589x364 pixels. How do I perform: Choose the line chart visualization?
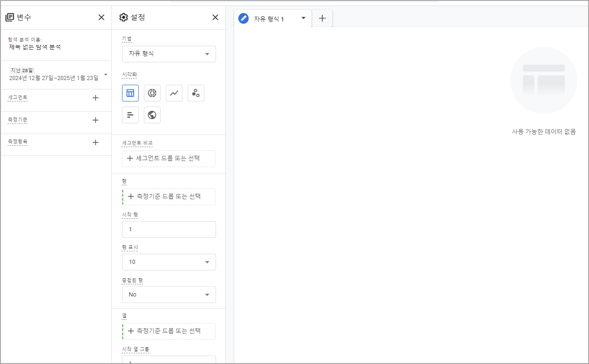pos(174,93)
